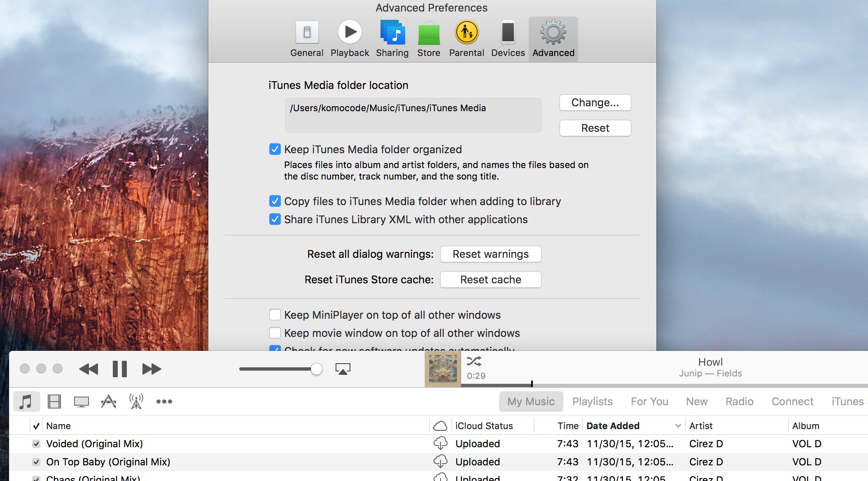This screenshot has width=868, height=481.
Task: Switch to the Music library icon
Action: pos(26,402)
